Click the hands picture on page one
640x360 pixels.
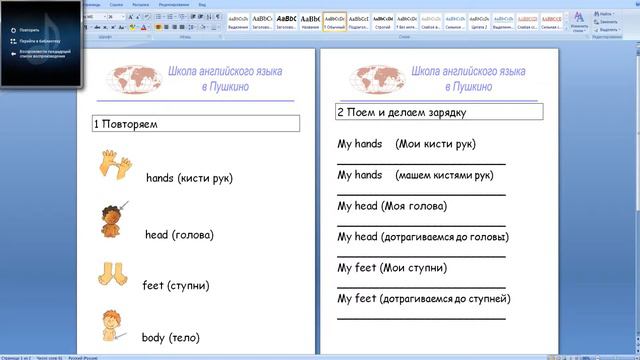115,164
